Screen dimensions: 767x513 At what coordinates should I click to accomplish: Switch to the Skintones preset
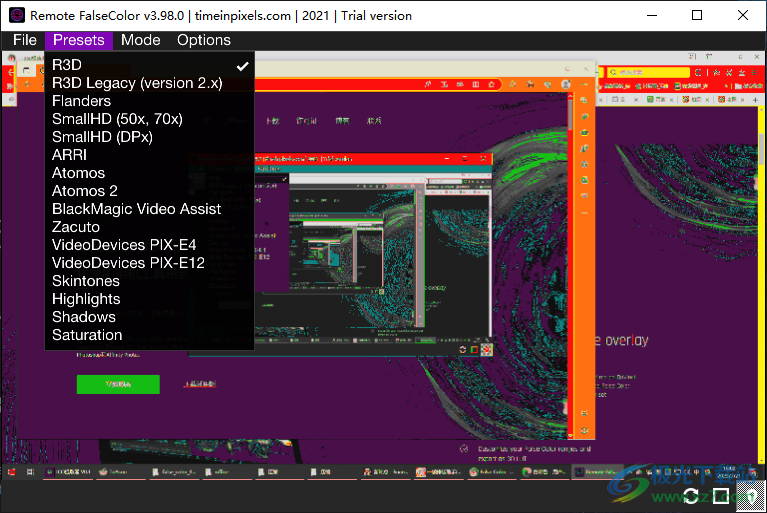click(x=150, y=281)
